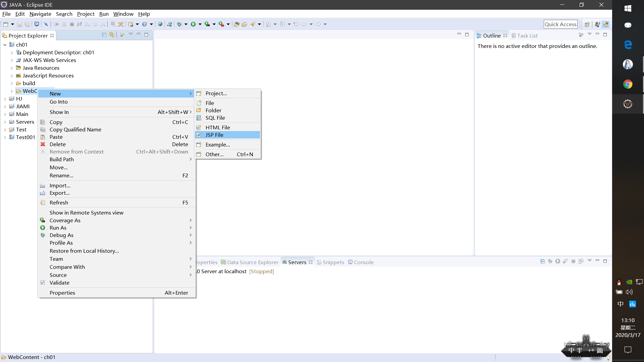
Task: Open the Search toolbar icon
Action: tap(254, 24)
